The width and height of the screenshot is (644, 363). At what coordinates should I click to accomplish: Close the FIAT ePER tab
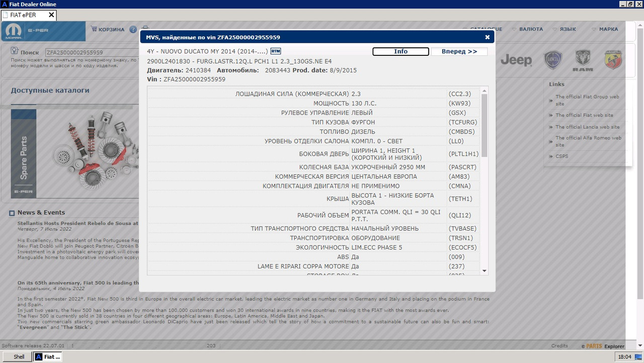tap(51, 15)
